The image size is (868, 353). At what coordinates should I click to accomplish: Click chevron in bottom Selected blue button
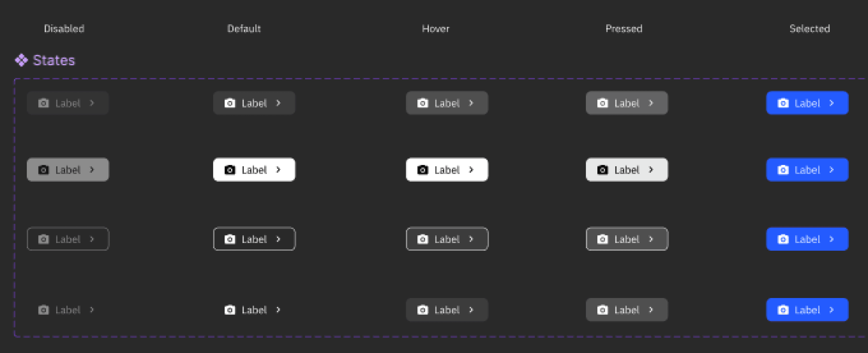(x=832, y=310)
